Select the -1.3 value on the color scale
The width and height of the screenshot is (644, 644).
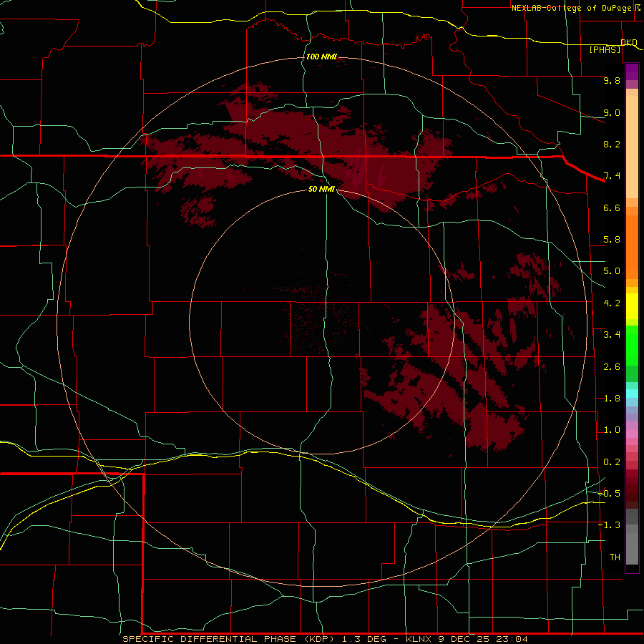tap(609, 525)
